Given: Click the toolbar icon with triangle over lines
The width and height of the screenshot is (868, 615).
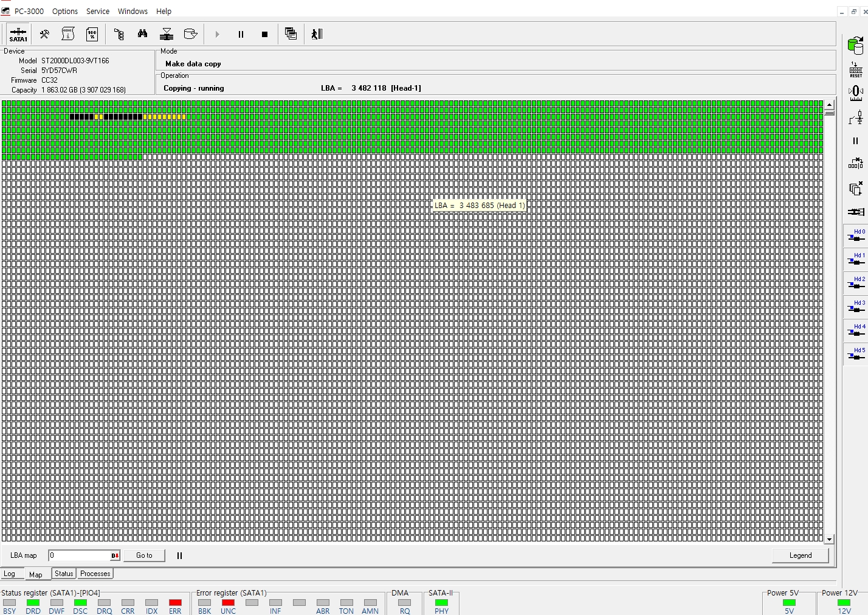Looking at the screenshot, I should point(167,34).
